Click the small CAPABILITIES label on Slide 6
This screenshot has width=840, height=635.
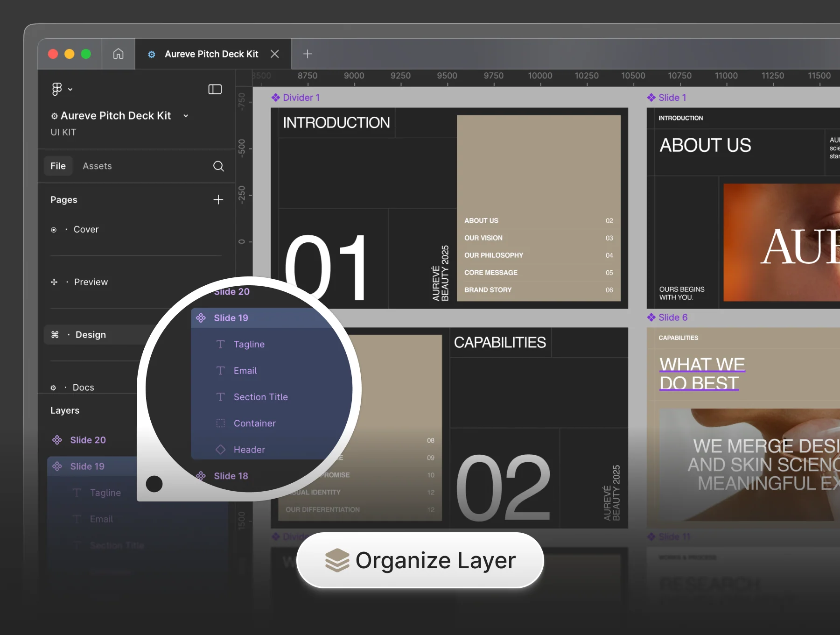tap(678, 338)
